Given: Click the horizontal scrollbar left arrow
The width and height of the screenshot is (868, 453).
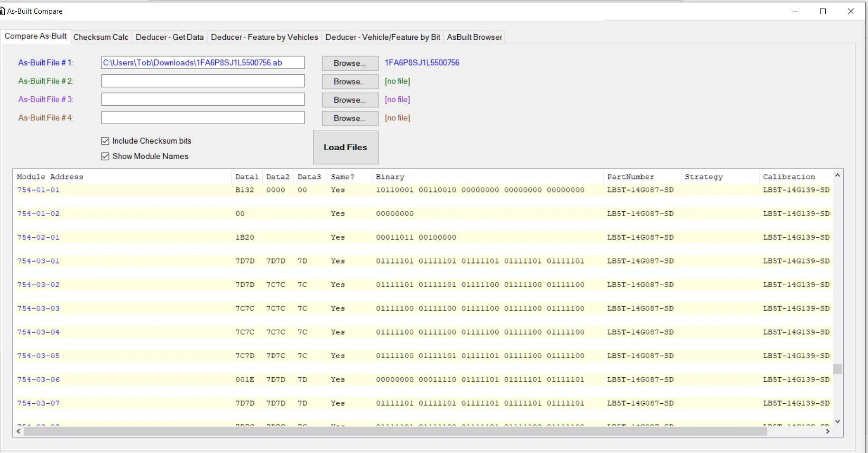Looking at the screenshot, I should tap(18, 432).
